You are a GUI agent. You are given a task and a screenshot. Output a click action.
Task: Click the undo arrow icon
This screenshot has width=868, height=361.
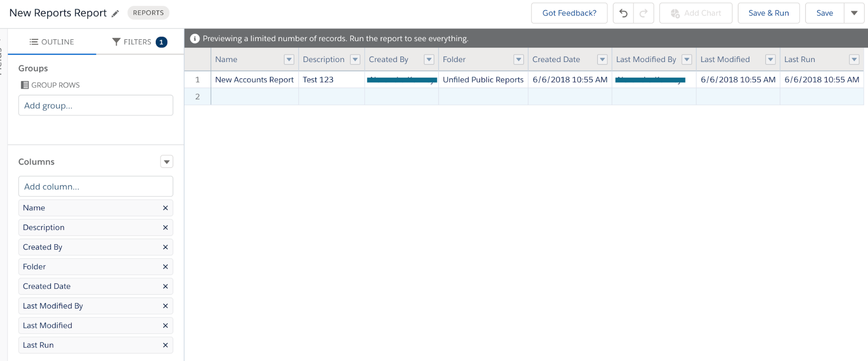(623, 13)
